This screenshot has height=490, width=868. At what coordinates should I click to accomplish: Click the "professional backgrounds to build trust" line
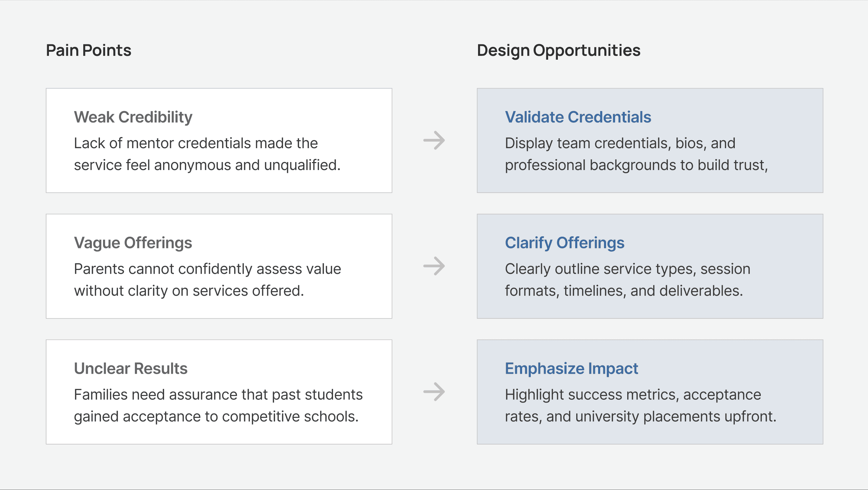pyautogui.click(x=636, y=165)
